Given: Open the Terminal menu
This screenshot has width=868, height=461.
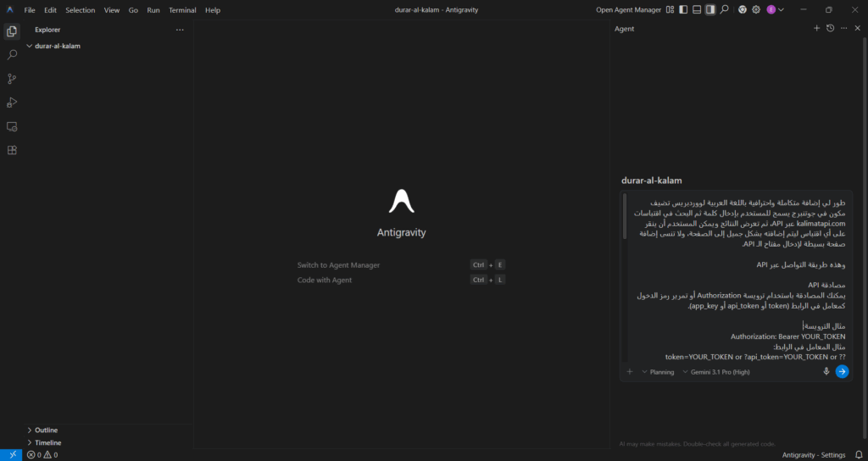Looking at the screenshot, I should (x=182, y=10).
